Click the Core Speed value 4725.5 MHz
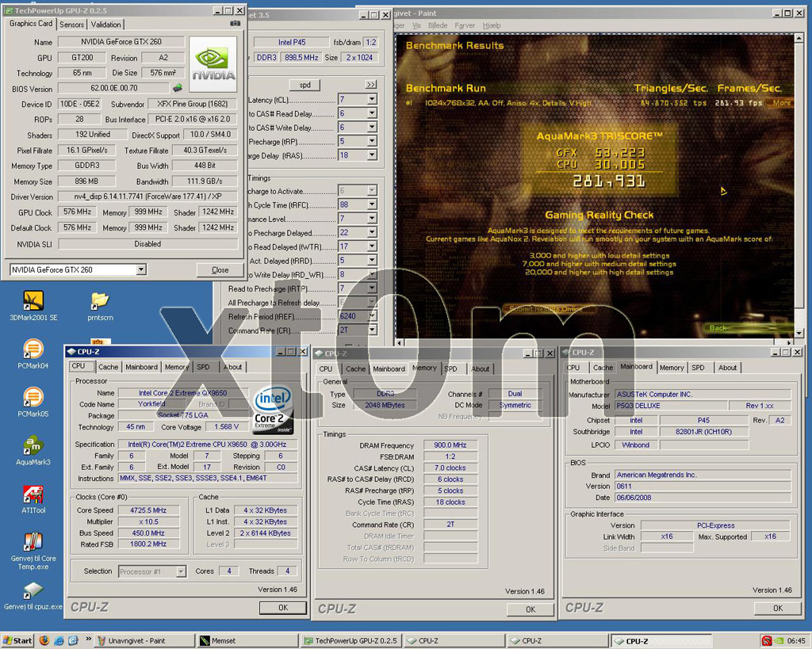This screenshot has height=649, width=812. (x=148, y=510)
